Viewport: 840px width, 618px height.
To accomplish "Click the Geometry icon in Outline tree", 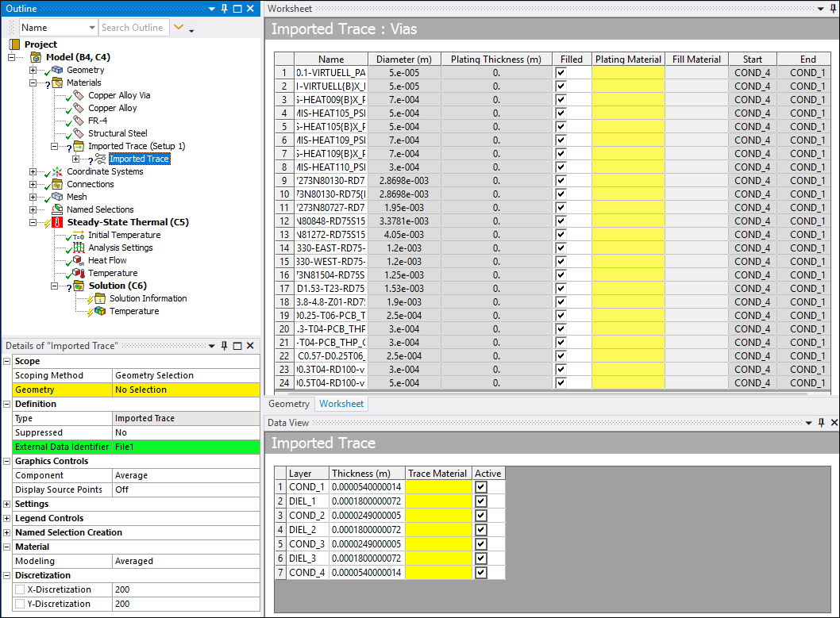I will [x=57, y=70].
